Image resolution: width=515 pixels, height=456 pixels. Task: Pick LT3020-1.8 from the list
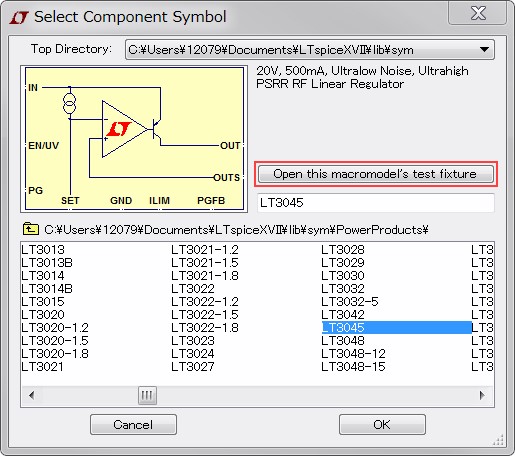point(55,354)
